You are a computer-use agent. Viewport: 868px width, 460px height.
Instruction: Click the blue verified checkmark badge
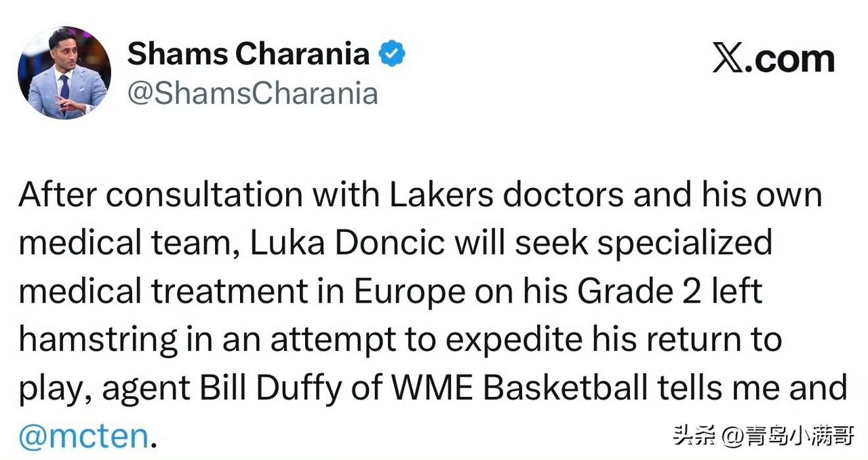391,54
